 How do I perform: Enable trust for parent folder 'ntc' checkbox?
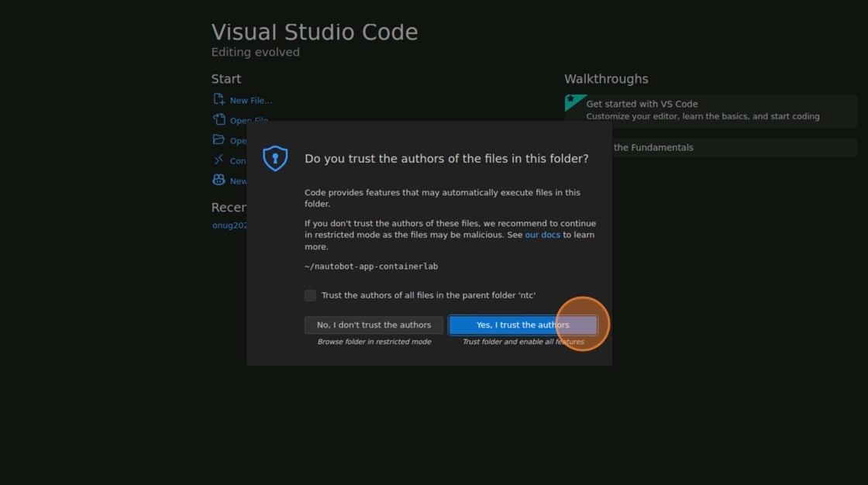tap(310, 295)
